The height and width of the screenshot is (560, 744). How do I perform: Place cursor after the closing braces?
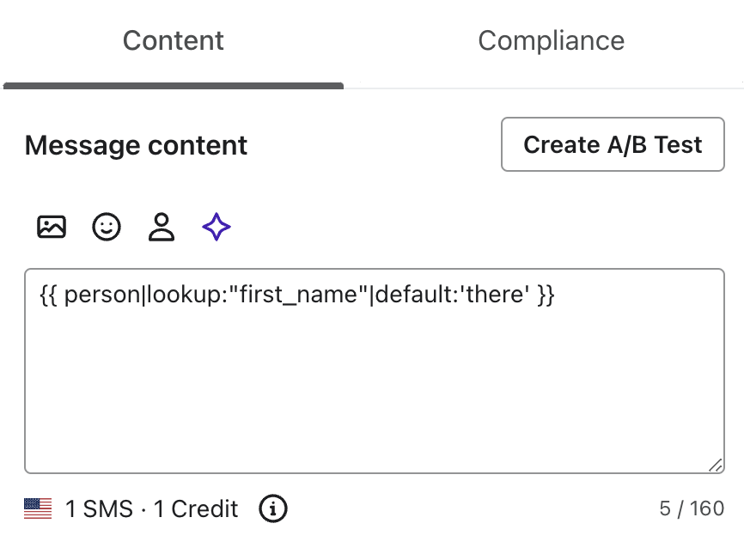pyautogui.click(x=563, y=295)
